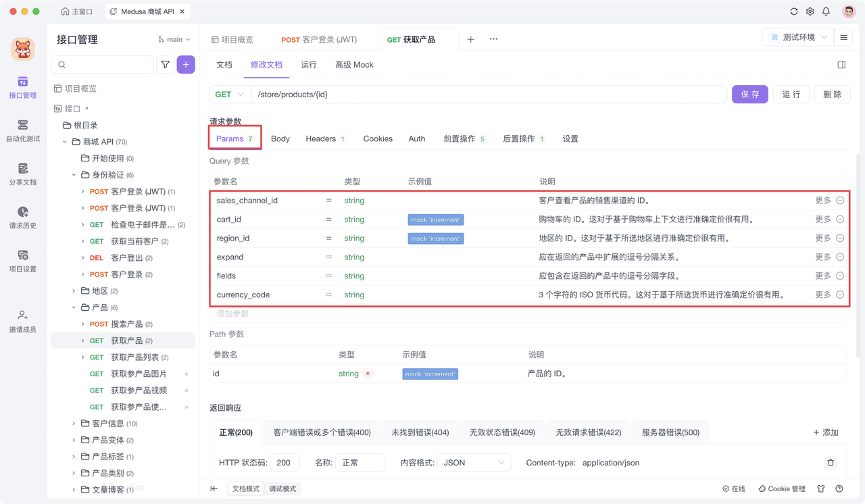Collapse the 商城 API folder
The height and width of the screenshot is (504, 865).
click(66, 142)
